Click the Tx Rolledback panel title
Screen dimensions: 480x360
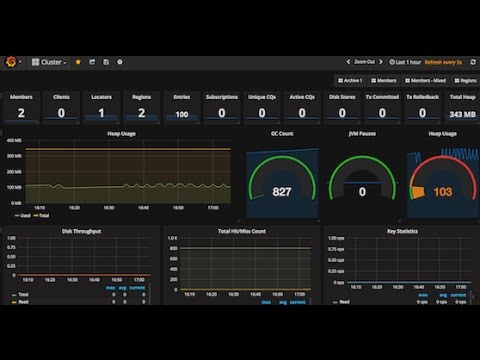tap(422, 97)
